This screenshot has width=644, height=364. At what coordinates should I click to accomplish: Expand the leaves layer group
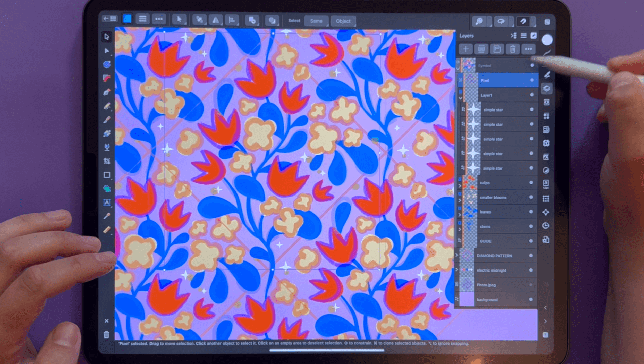pos(460,215)
